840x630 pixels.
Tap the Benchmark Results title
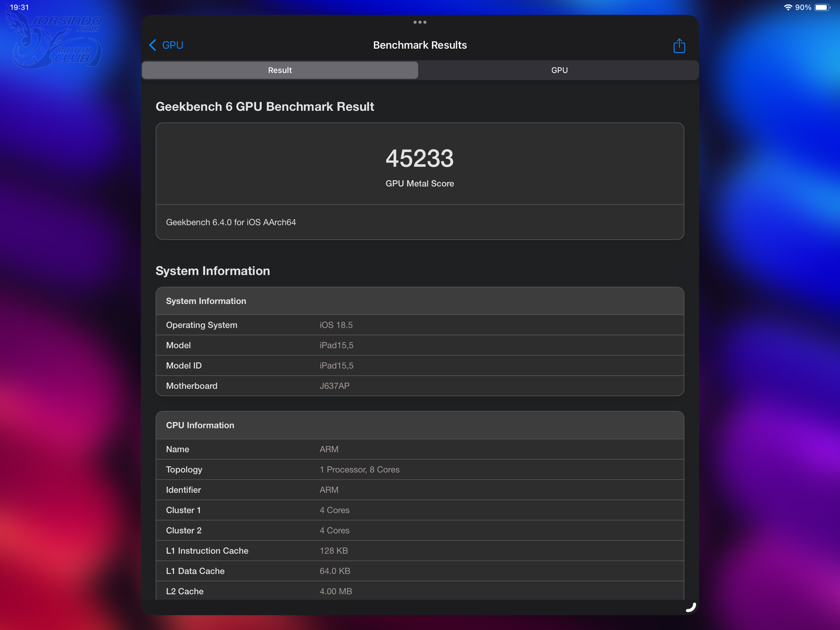(420, 45)
